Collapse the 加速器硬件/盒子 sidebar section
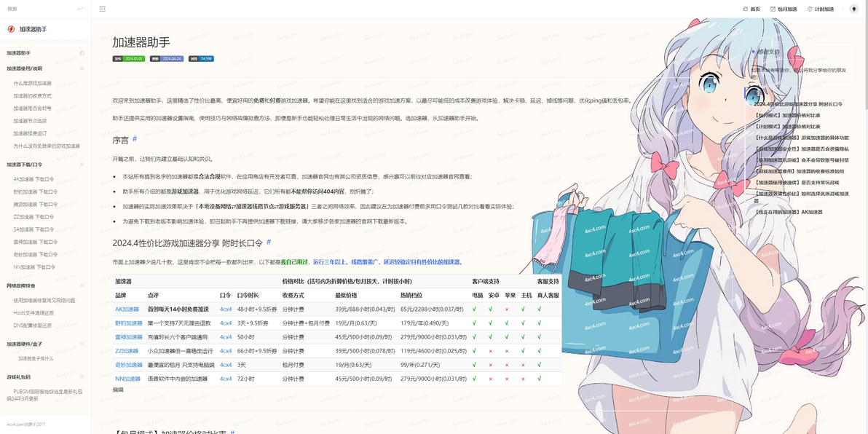868x434 pixels. click(x=82, y=344)
